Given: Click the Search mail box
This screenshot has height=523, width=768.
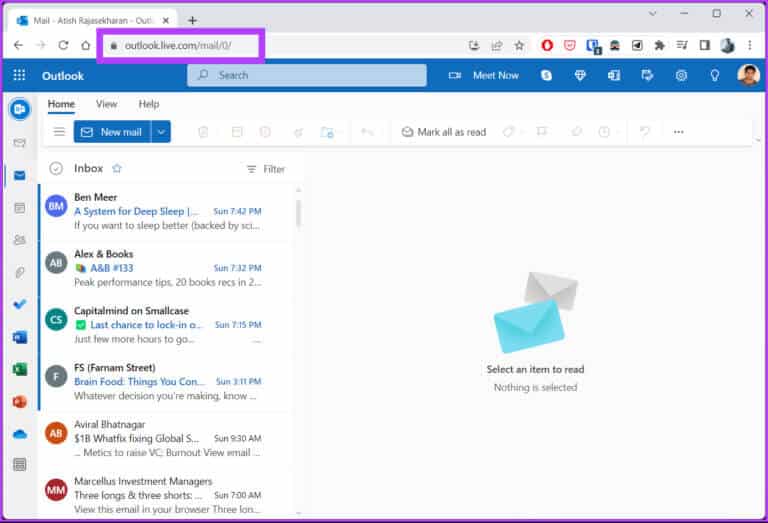Looking at the screenshot, I should point(307,75).
